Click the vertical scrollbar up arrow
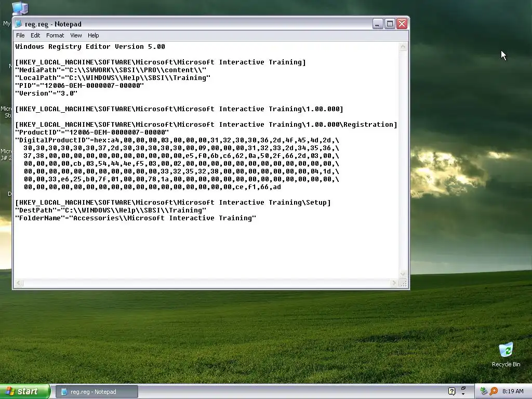Image resolution: width=532 pixels, height=399 pixels. 403,46
